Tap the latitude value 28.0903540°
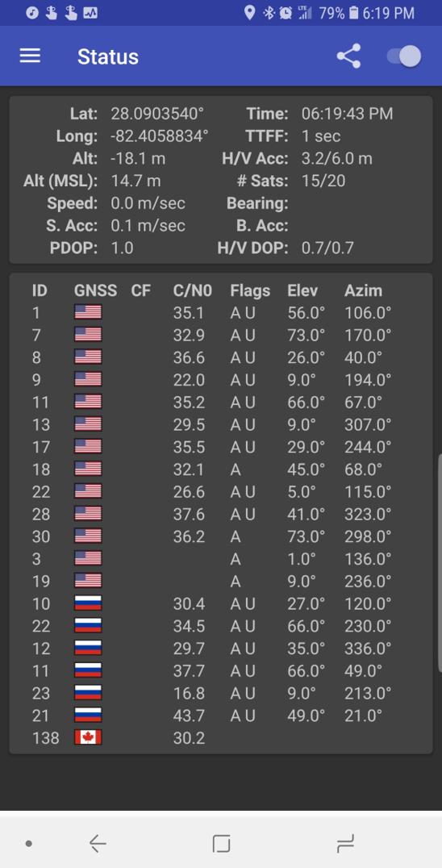The height and width of the screenshot is (868, 442). point(157,114)
